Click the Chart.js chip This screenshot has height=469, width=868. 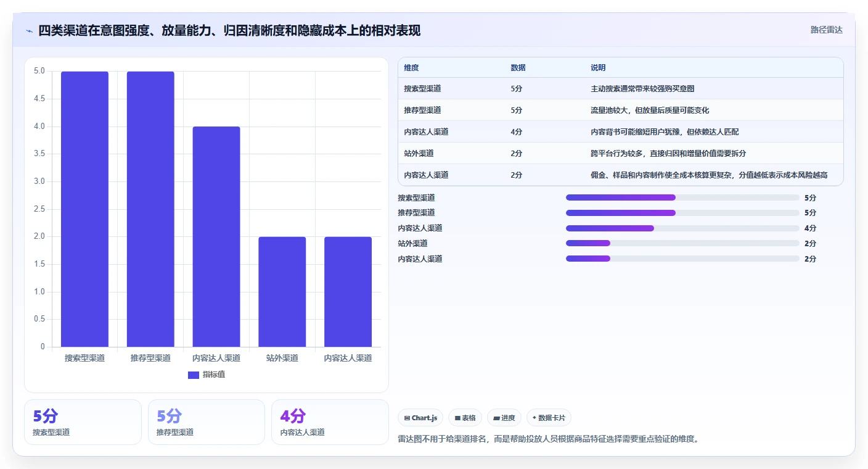[420, 418]
